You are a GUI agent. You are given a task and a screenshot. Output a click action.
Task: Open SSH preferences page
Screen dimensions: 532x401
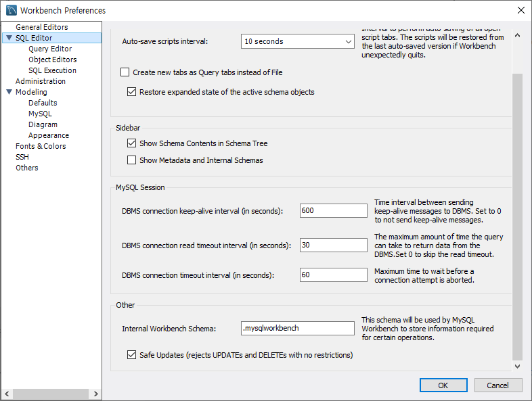[x=22, y=158]
